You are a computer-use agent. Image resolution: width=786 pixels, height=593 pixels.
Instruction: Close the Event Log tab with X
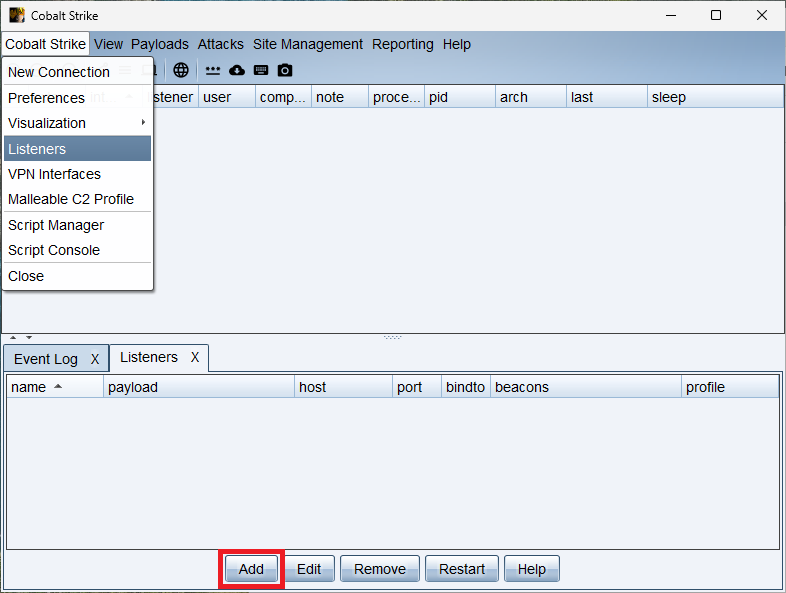pos(95,359)
